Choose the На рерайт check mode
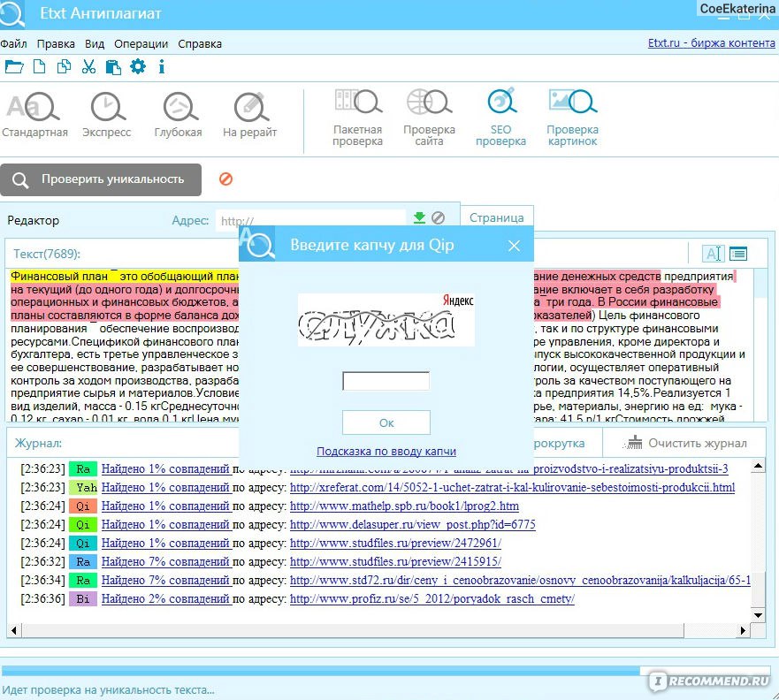The height and width of the screenshot is (700, 779). [250, 115]
